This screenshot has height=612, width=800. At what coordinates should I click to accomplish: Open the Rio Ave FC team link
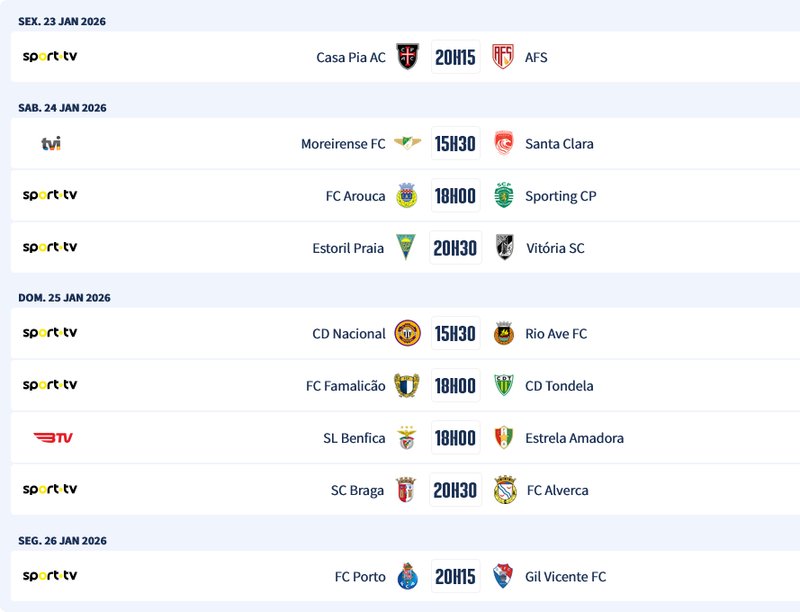point(556,334)
